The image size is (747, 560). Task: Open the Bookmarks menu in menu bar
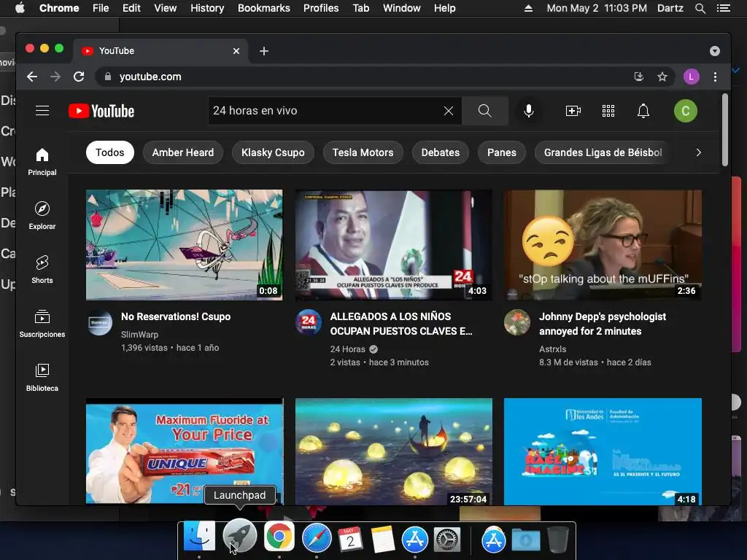coord(264,8)
